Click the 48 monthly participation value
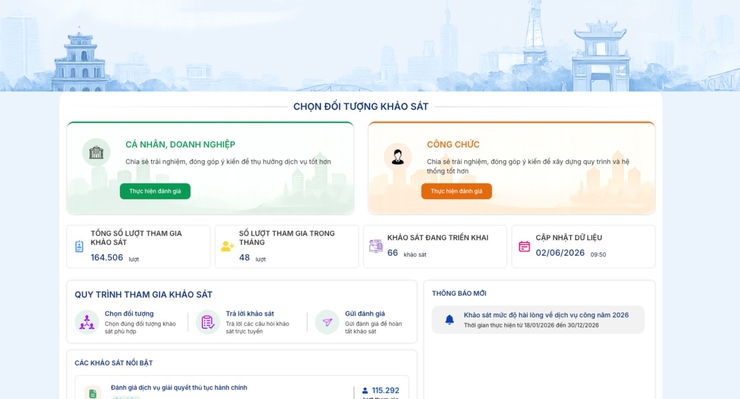This screenshot has width=740, height=399. (x=244, y=257)
